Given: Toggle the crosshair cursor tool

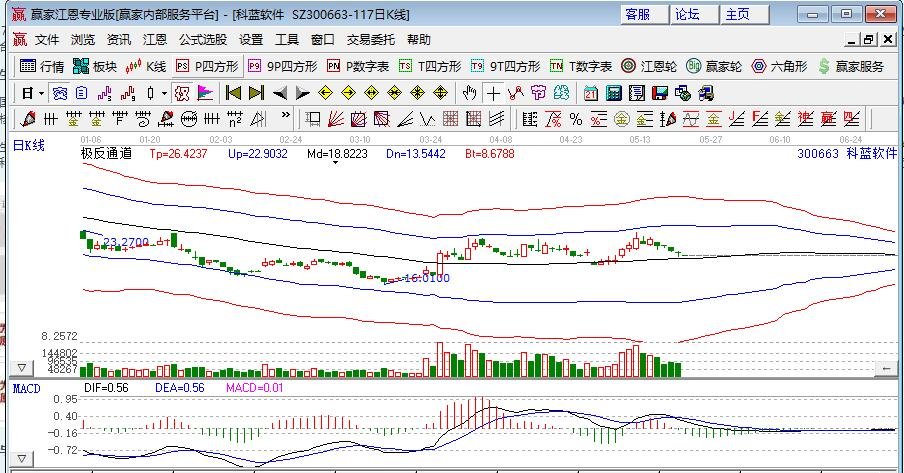Looking at the screenshot, I should tap(493, 93).
